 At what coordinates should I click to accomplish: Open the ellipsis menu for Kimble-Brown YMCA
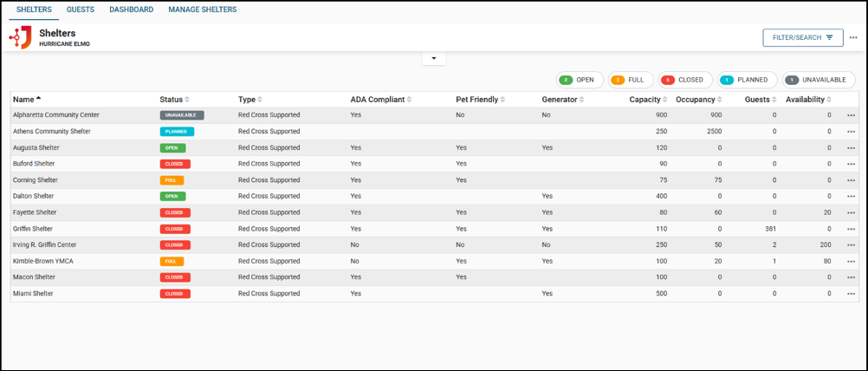[x=851, y=261]
